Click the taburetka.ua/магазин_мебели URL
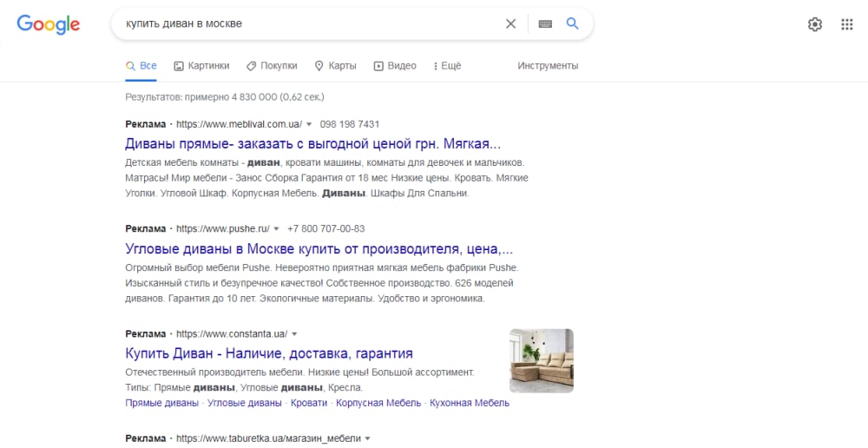The height and width of the screenshot is (448, 868). (268, 438)
